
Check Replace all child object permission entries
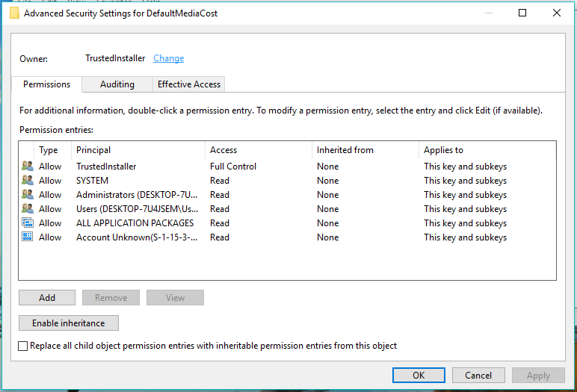pyautogui.click(x=23, y=346)
